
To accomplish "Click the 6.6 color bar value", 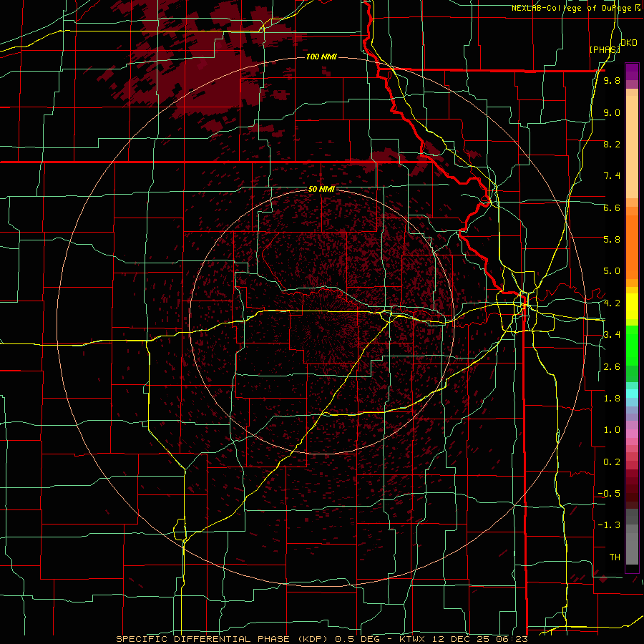I will pos(612,208).
